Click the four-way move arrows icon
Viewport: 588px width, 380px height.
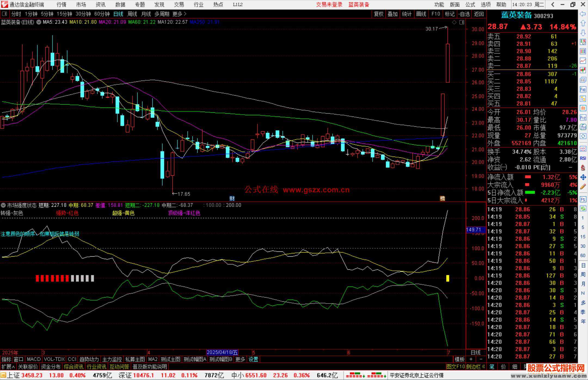(x=583, y=177)
